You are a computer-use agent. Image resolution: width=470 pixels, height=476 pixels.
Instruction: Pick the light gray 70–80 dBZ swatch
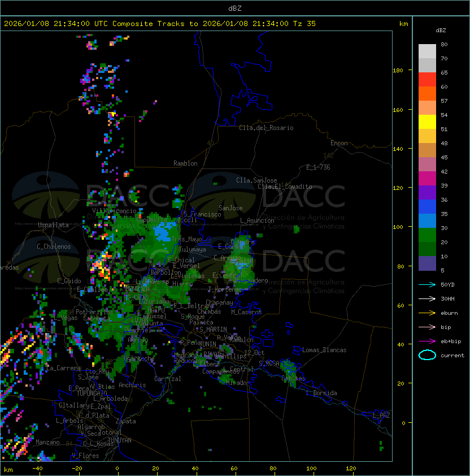(x=427, y=51)
